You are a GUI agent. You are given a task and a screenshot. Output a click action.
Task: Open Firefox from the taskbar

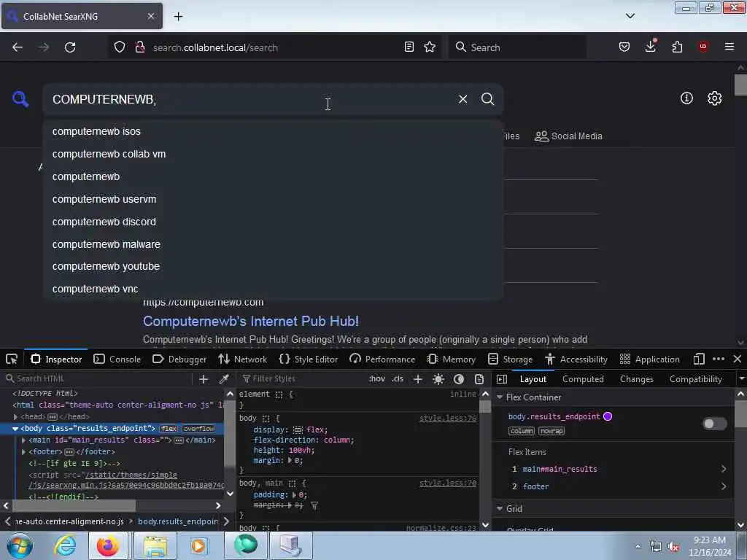tap(108, 545)
